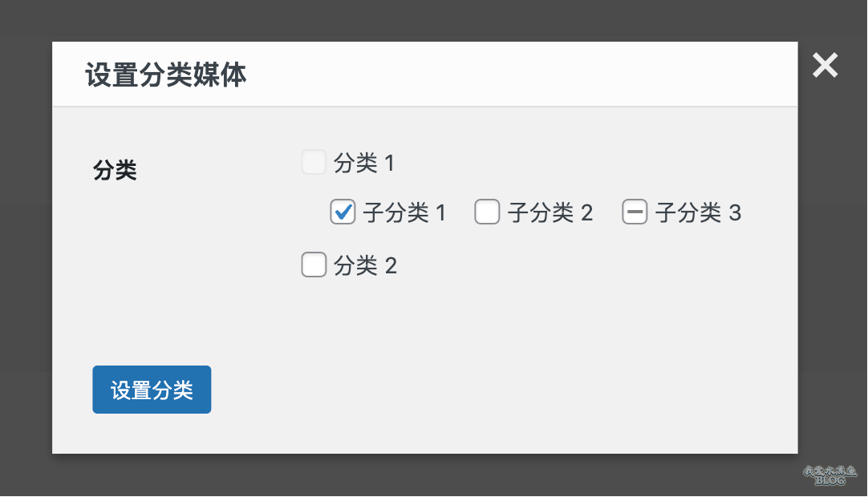
Task: Tick the 子分类 2 checkbox
Action: [487, 212]
